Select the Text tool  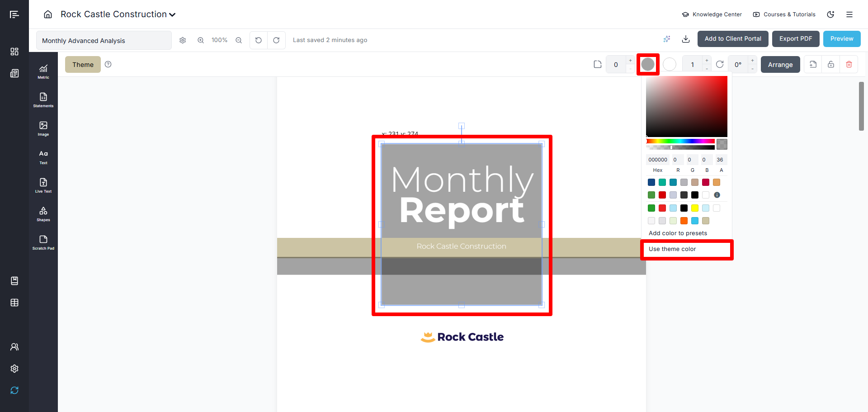[x=43, y=157]
